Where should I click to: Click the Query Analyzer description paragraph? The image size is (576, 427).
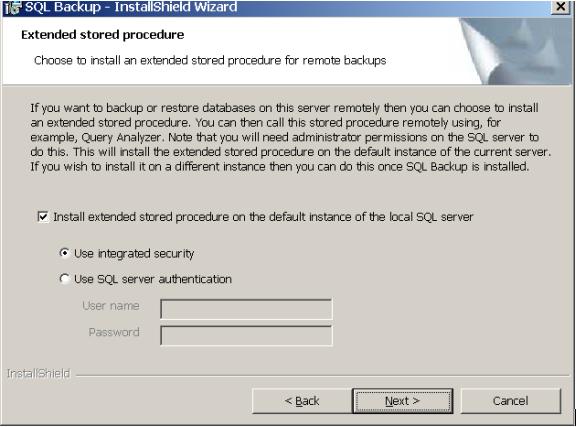point(290,137)
